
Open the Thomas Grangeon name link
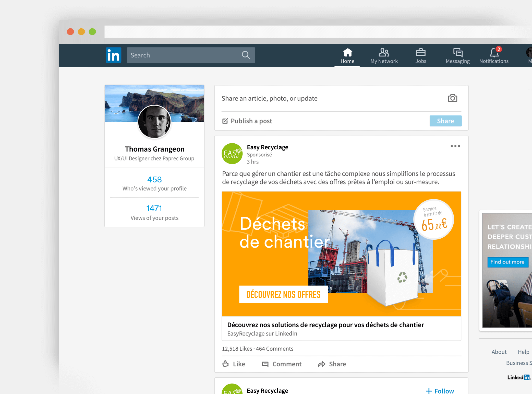(x=154, y=149)
